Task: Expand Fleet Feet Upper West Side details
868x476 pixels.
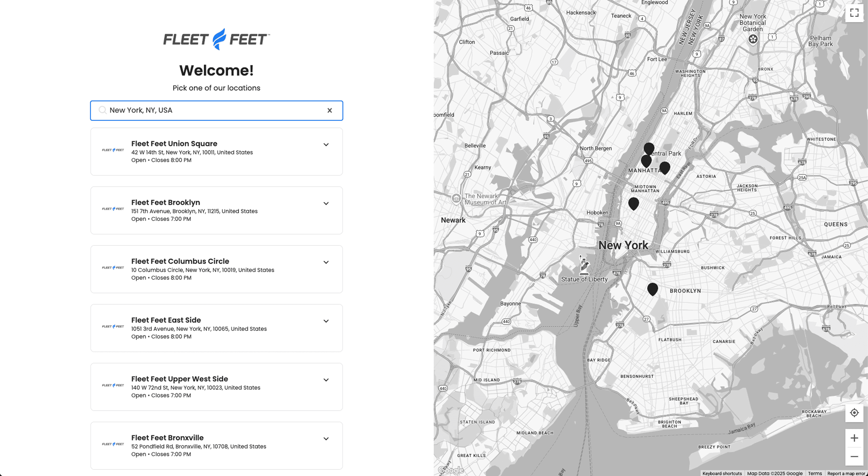Action: [x=326, y=380]
